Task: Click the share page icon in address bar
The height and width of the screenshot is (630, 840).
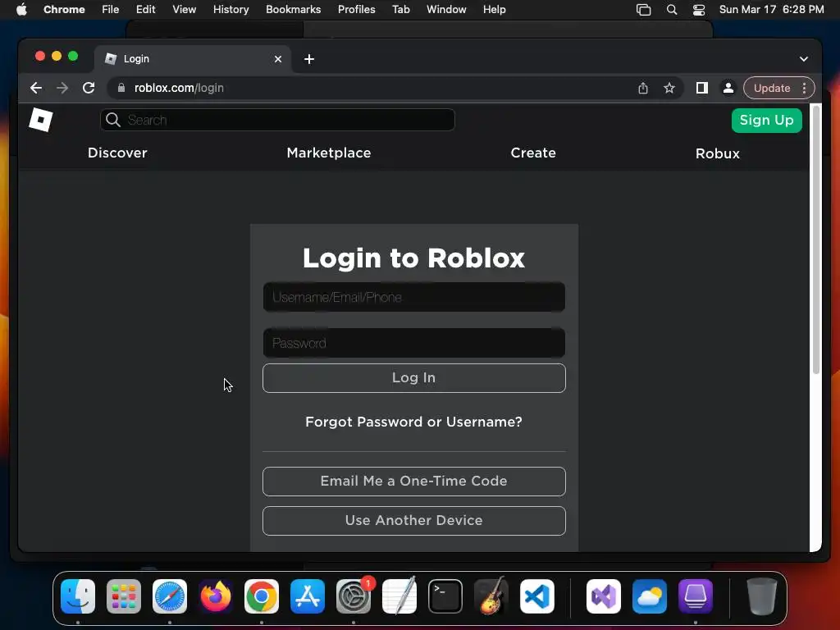Action: pyautogui.click(x=643, y=88)
